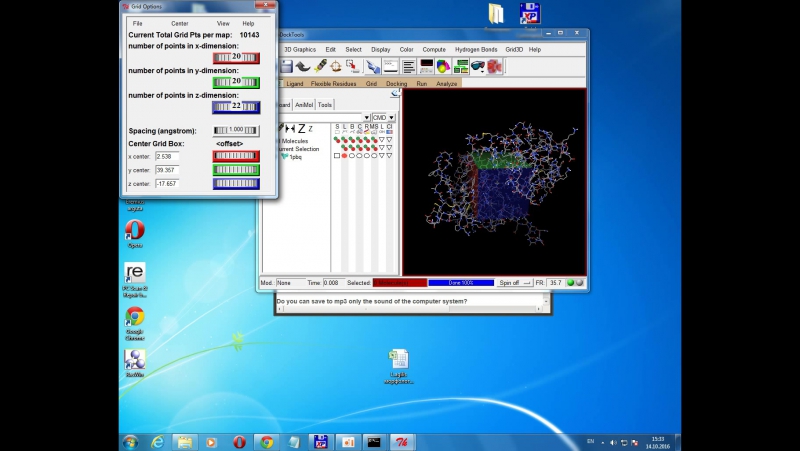Collapse the dashboard with the blue arrow
Viewport: 800px width, 451px height.
click(394, 93)
